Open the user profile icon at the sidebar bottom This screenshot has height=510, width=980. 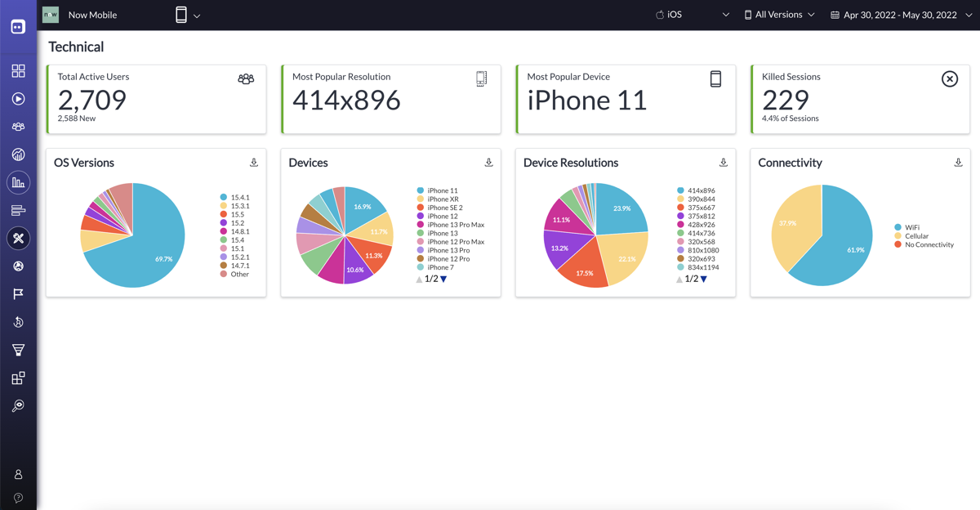(x=18, y=474)
